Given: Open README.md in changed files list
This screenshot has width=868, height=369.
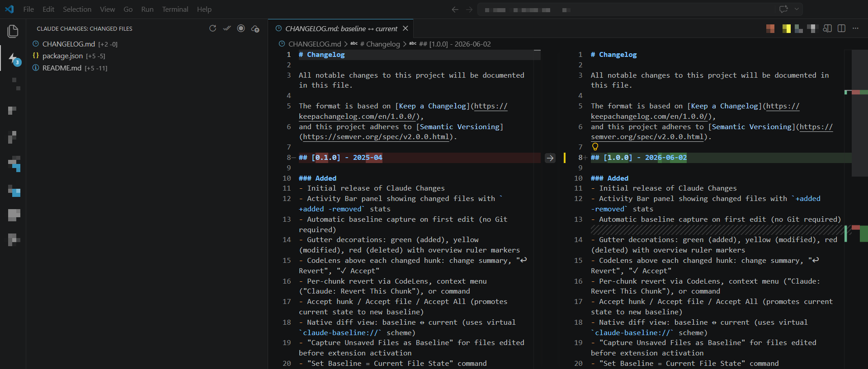Looking at the screenshot, I should 62,68.
